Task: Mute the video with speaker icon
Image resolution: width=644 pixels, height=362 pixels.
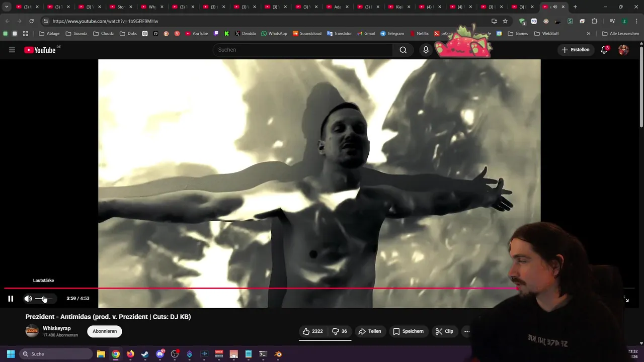Action: (28, 299)
